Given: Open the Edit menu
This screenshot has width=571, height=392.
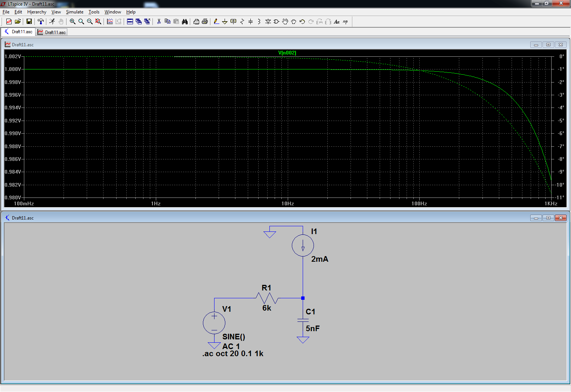Looking at the screenshot, I should (x=18, y=12).
